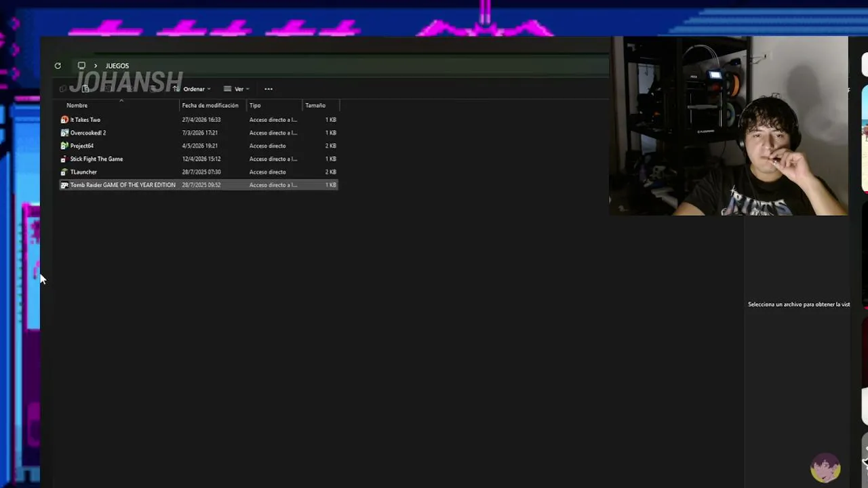Click the 1 KB size of Tomb Raider

coord(331,185)
